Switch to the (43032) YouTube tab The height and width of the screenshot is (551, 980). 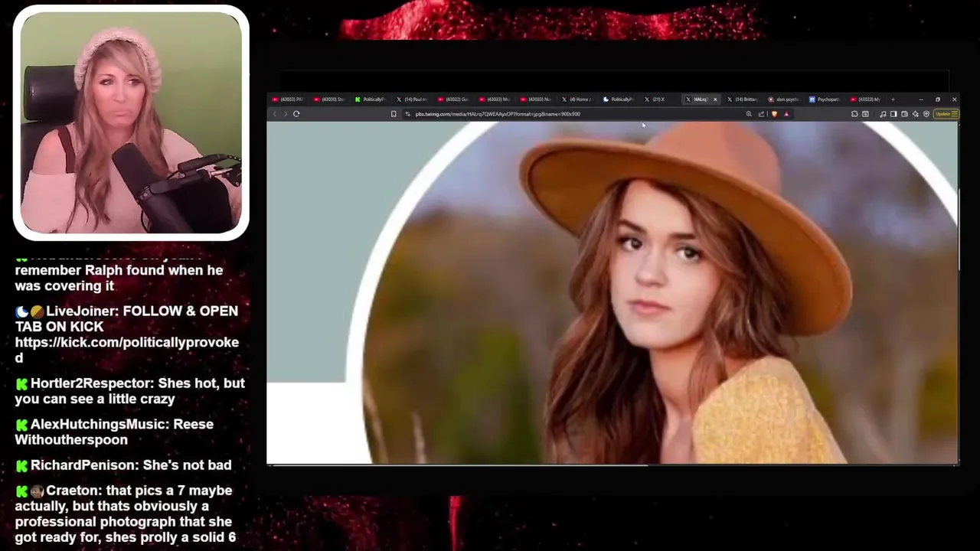tap(453, 99)
